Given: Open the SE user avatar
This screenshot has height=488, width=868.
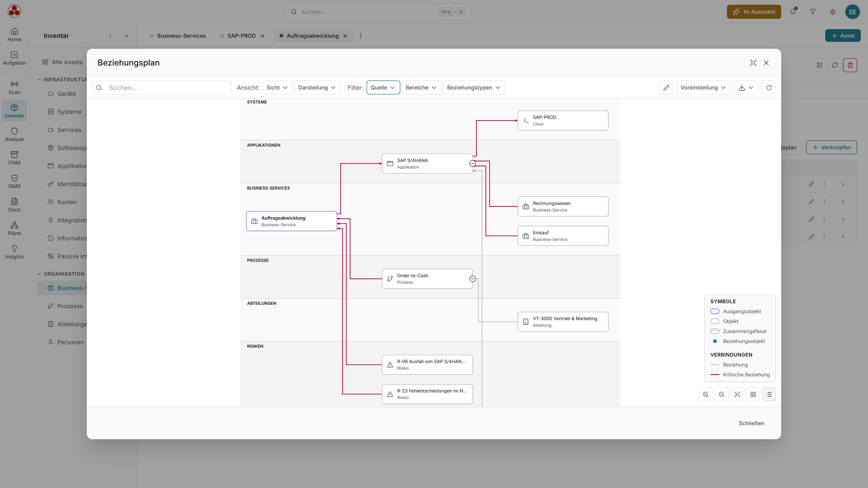Looking at the screenshot, I should click(852, 12).
